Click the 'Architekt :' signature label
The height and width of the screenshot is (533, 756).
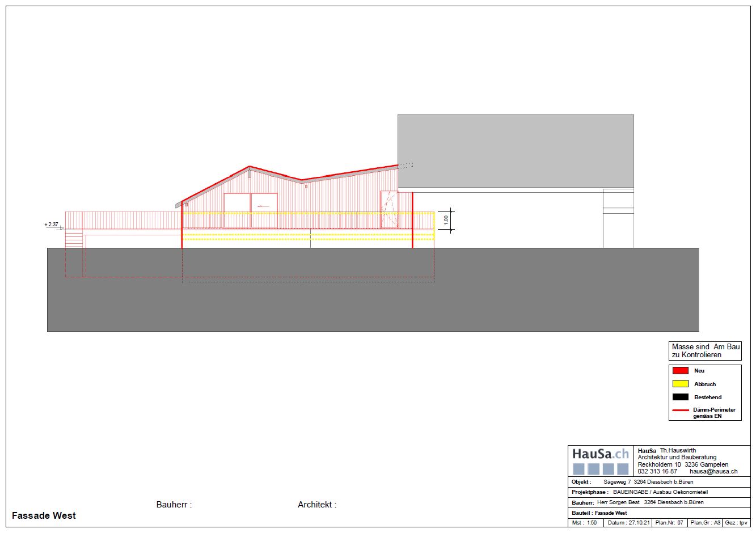tap(316, 505)
